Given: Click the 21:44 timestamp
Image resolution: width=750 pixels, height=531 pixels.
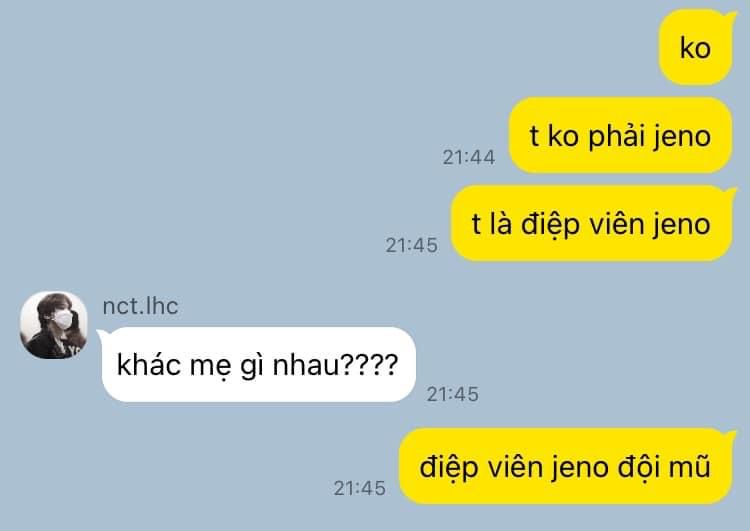Looking at the screenshot, I should [x=469, y=157].
